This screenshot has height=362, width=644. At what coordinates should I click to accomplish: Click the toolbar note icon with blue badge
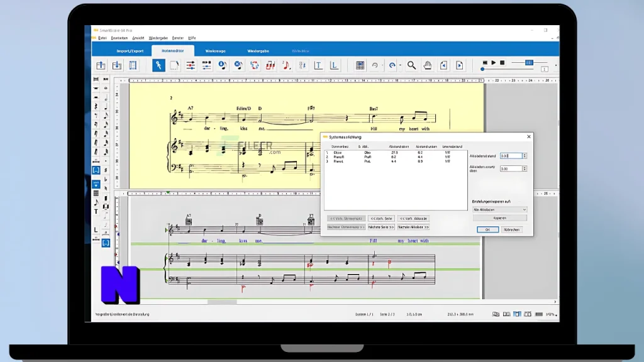click(x=223, y=65)
